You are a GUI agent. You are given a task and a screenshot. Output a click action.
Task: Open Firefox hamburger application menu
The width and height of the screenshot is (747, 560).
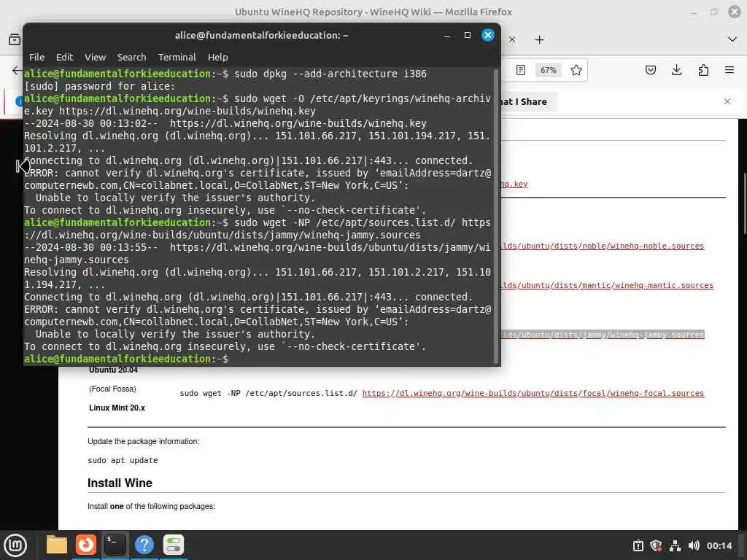(729, 70)
